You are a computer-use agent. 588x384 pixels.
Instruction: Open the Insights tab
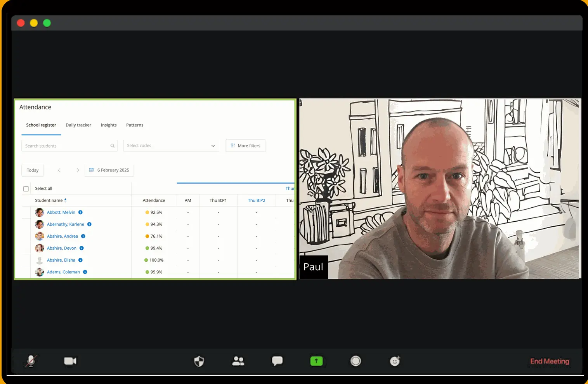click(109, 125)
